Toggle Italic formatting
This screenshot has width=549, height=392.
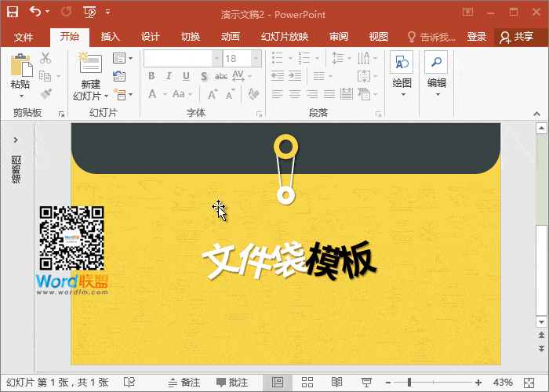coord(169,76)
